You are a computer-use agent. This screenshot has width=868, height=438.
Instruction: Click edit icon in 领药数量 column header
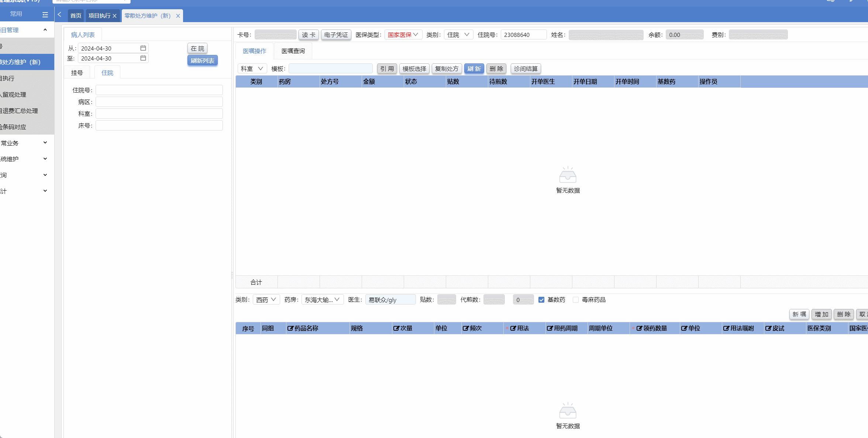pos(639,328)
